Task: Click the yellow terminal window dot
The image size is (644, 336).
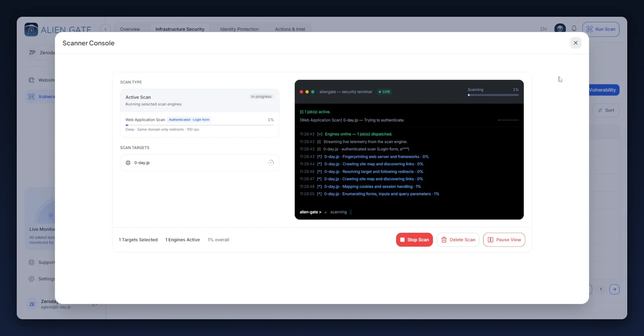Action: tap(307, 92)
